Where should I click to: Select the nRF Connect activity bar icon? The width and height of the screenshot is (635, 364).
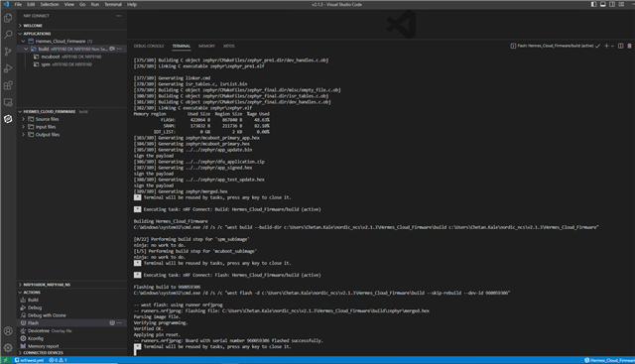(8, 119)
